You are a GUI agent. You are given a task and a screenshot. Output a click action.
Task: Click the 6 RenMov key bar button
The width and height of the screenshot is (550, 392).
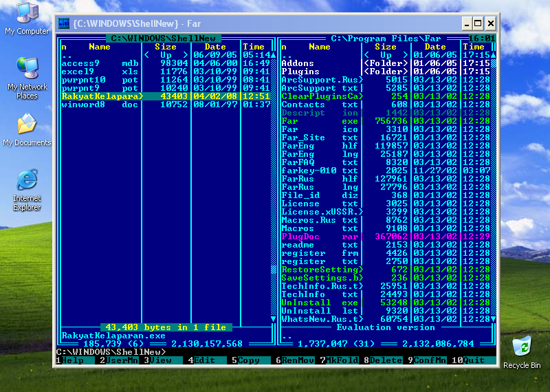(x=295, y=360)
